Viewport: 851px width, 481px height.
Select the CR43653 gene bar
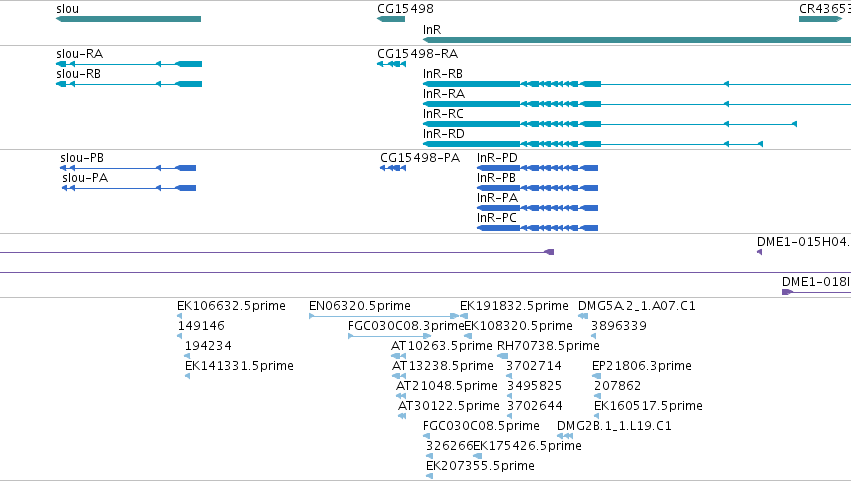click(821, 19)
